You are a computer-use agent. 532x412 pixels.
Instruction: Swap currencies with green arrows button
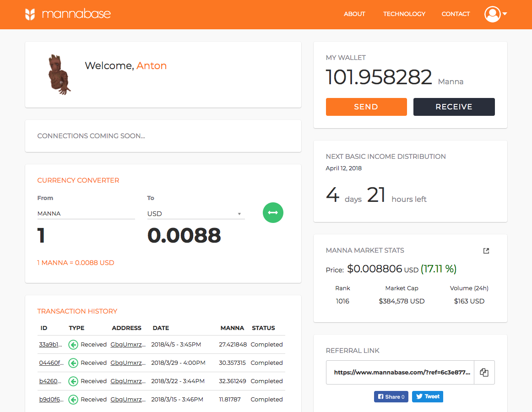point(273,212)
